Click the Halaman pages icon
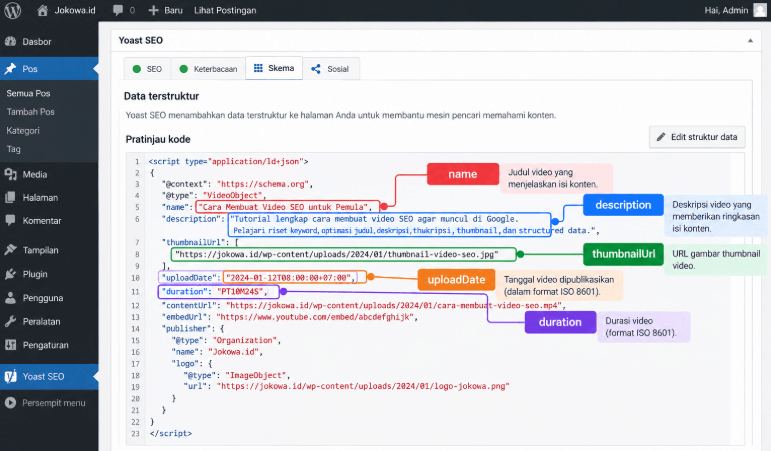Viewport: 771px width, 451px height. tap(10, 198)
